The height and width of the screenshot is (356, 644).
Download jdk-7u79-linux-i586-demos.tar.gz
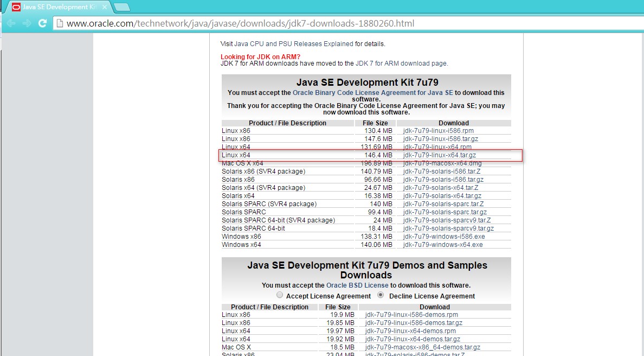coord(414,323)
